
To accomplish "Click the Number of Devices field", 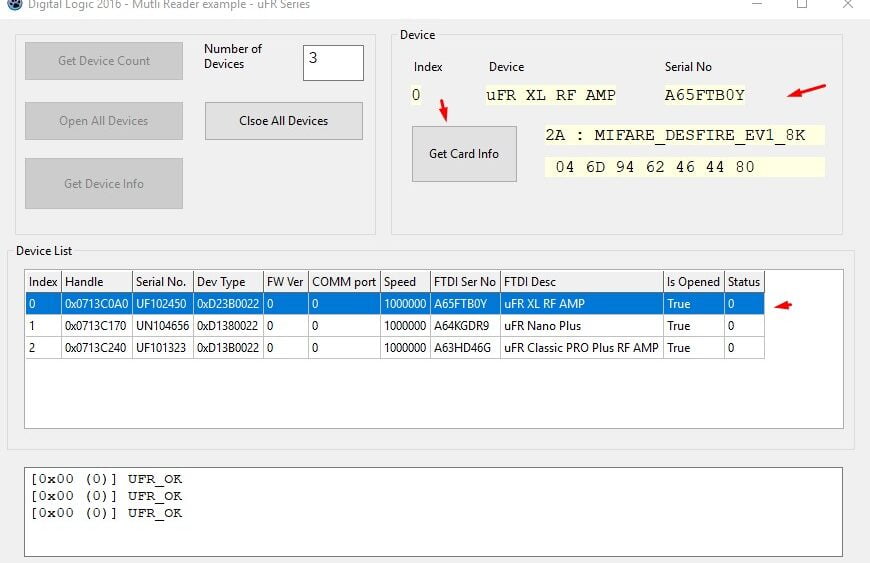I will point(333,62).
